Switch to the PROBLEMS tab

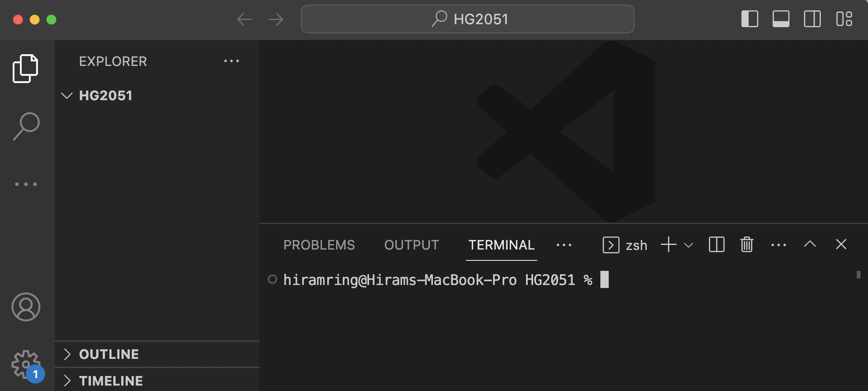319,245
